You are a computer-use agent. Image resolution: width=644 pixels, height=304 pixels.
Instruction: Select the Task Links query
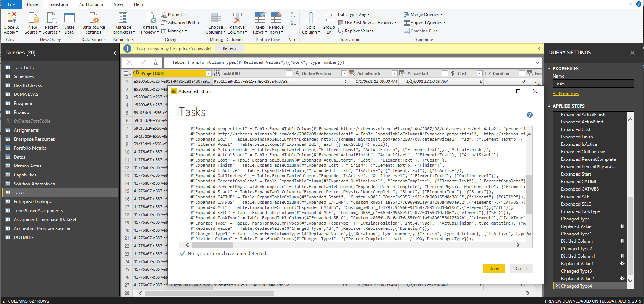click(x=24, y=68)
